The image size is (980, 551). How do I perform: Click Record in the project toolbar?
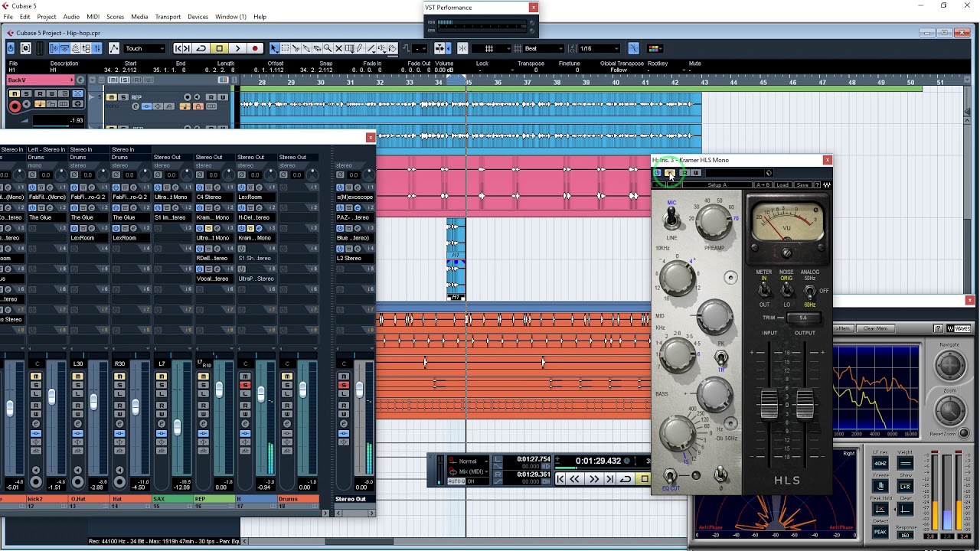click(255, 48)
